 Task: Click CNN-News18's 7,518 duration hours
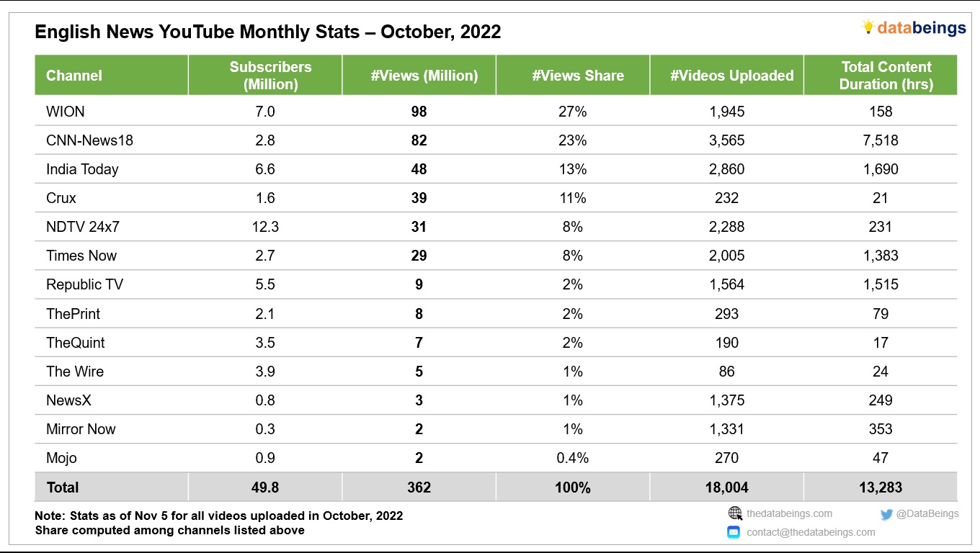click(881, 140)
